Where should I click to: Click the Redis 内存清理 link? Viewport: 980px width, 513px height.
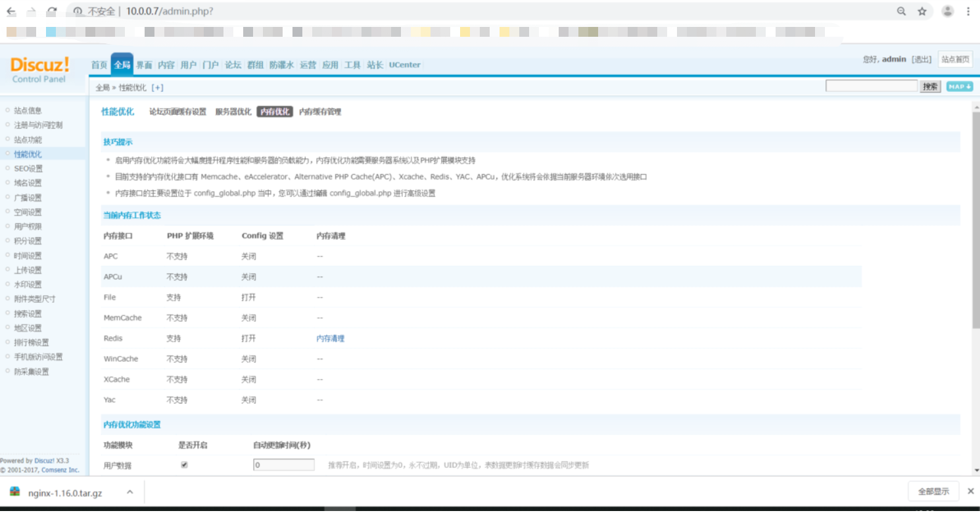tap(331, 339)
